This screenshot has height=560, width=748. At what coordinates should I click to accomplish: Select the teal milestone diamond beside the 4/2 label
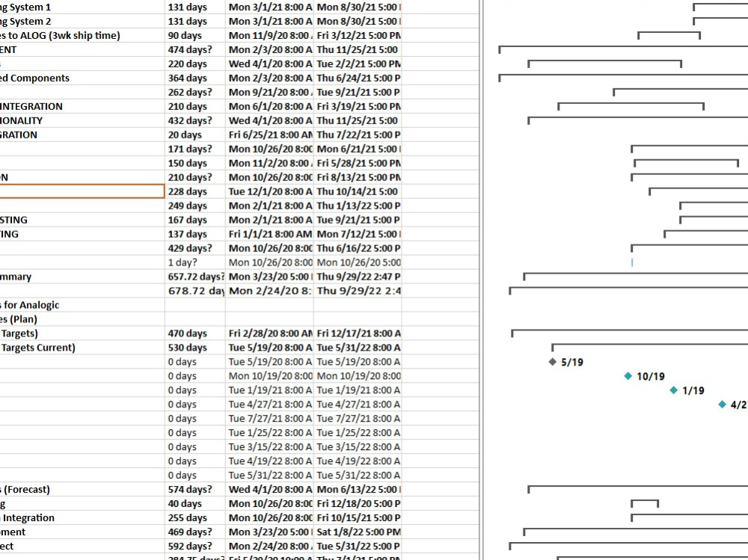[x=723, y=404]
